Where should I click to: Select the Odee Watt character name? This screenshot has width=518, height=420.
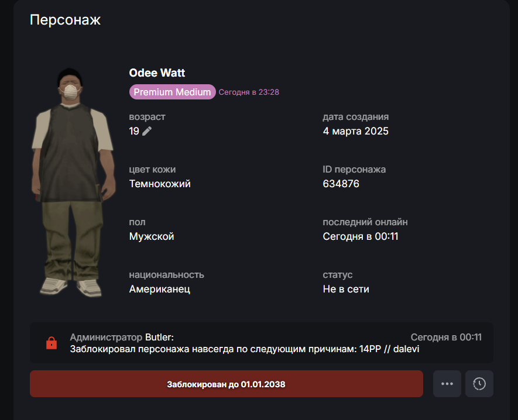point(157,73)
